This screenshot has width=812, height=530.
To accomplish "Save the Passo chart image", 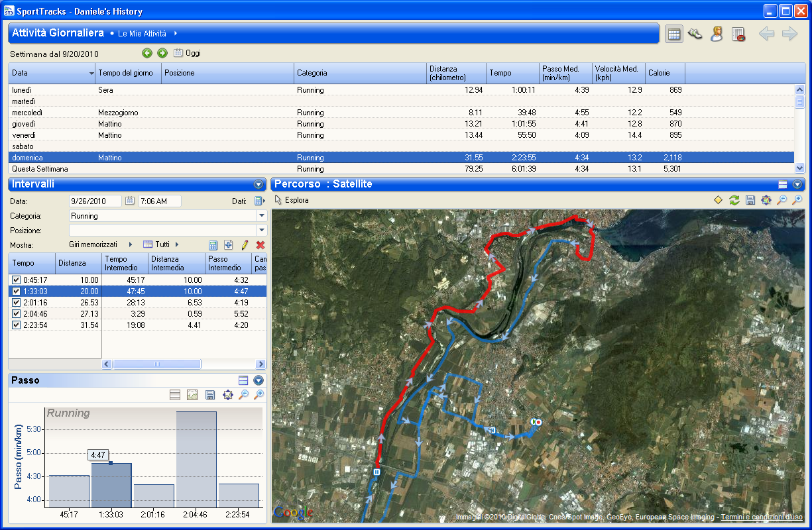I will [x=210, y=395].
